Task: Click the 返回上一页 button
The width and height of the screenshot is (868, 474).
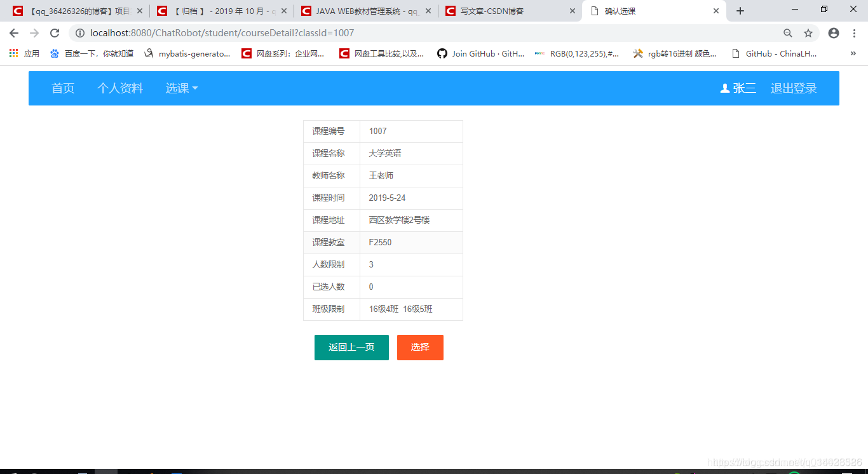Action: point(351,348)
